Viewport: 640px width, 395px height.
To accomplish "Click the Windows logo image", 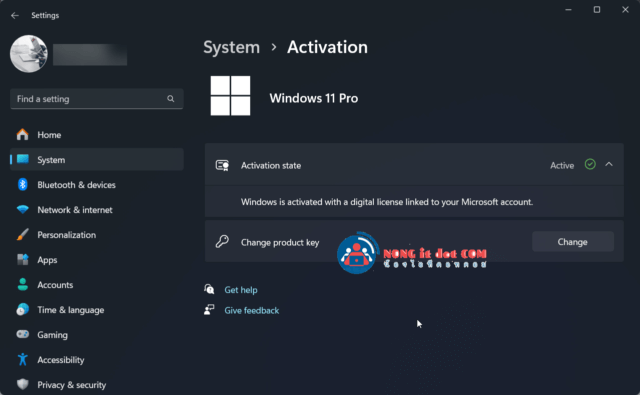I will click(230, 96).
